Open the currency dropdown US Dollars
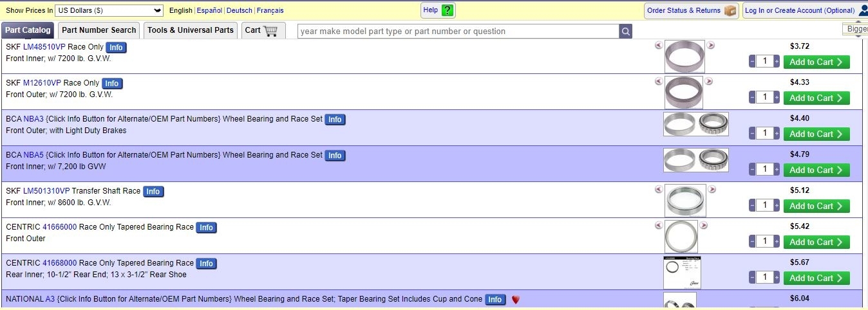868x310 pixels. (x=109, y=10)
